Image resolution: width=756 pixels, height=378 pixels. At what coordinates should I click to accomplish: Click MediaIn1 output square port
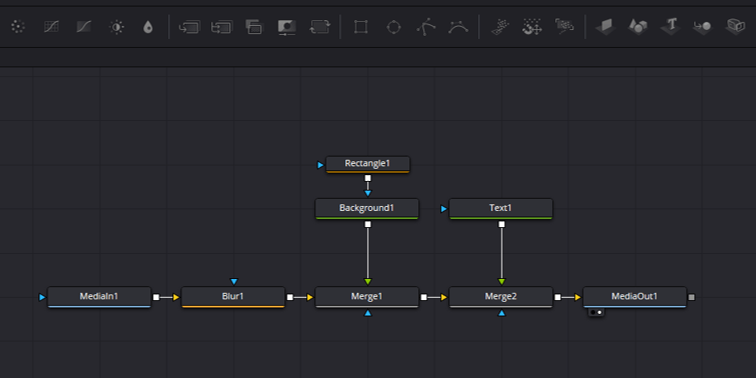tap(156, 297)
